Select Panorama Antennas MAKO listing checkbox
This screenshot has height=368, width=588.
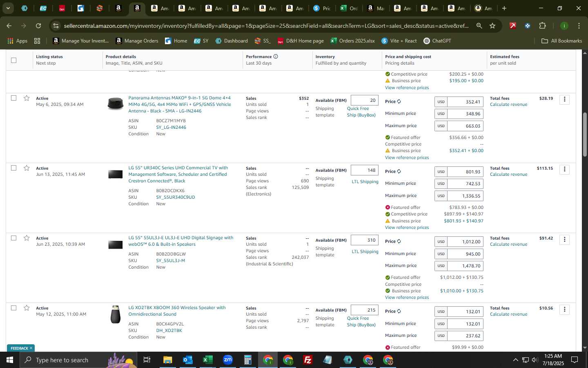tap(13, 98)
